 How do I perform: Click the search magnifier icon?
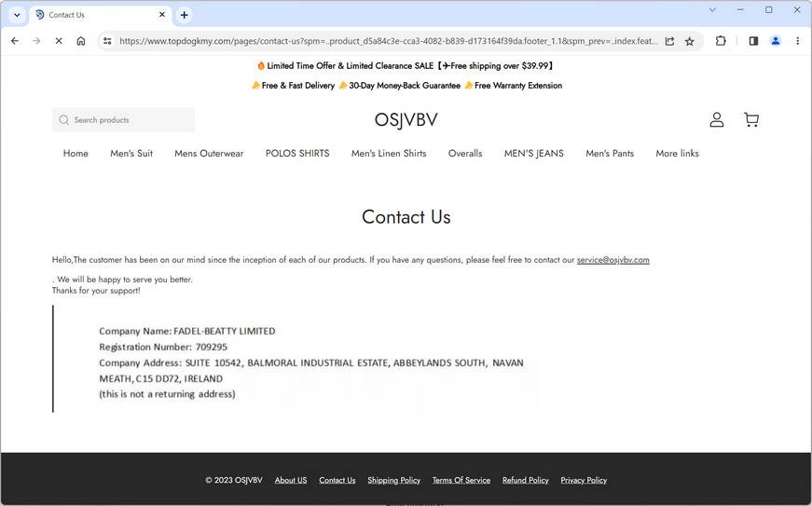pos(63,120)
